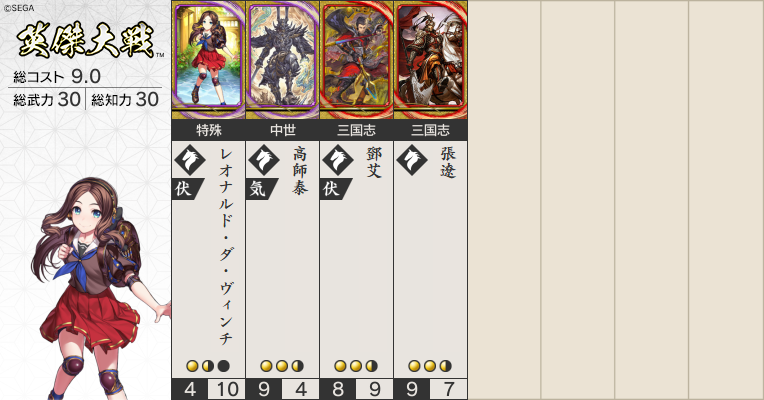Click the cavalry horse icon beside 高師泰
Screen dimensions: 764x400
(x=264, y=159)
